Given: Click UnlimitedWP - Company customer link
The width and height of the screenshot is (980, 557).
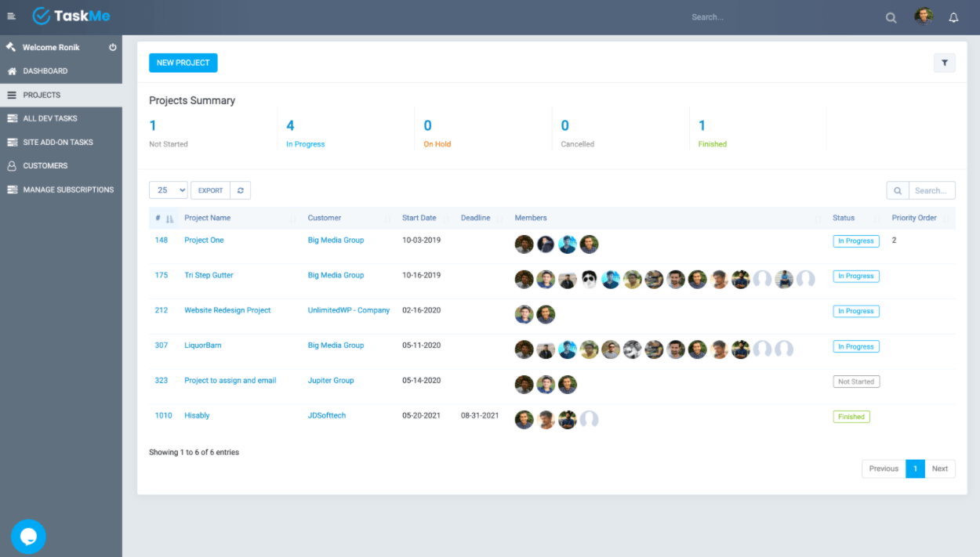Looking at the screenshot, I should point(349,310).
